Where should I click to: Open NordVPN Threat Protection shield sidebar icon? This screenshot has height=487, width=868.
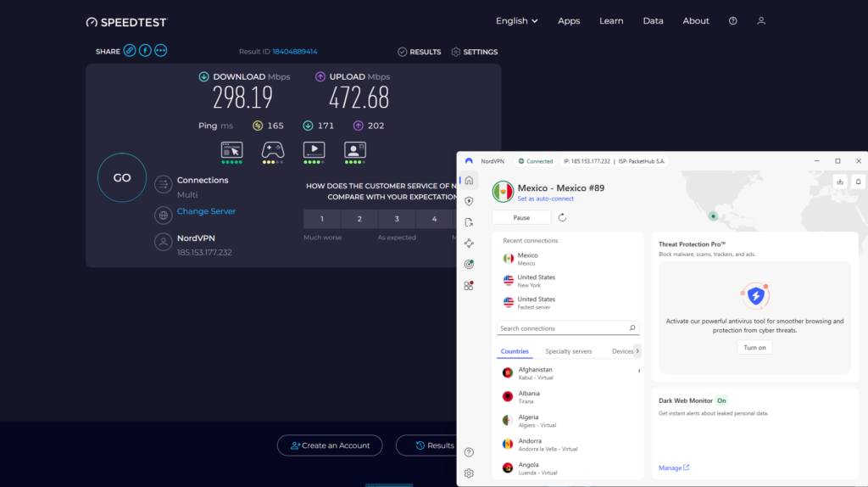point(469,201)
